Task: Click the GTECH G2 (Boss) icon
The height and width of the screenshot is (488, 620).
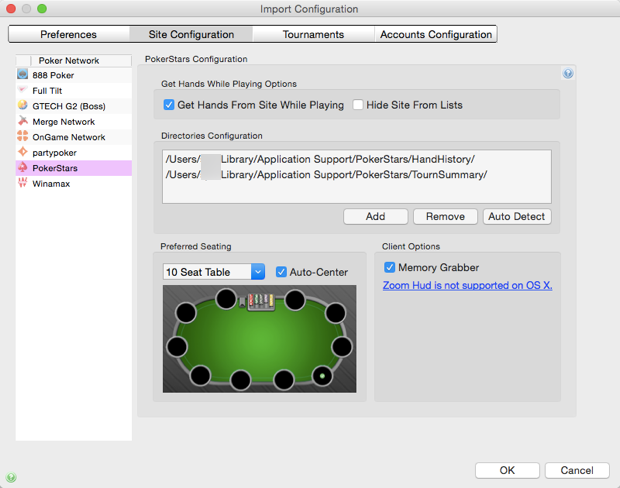Action: 23,105
